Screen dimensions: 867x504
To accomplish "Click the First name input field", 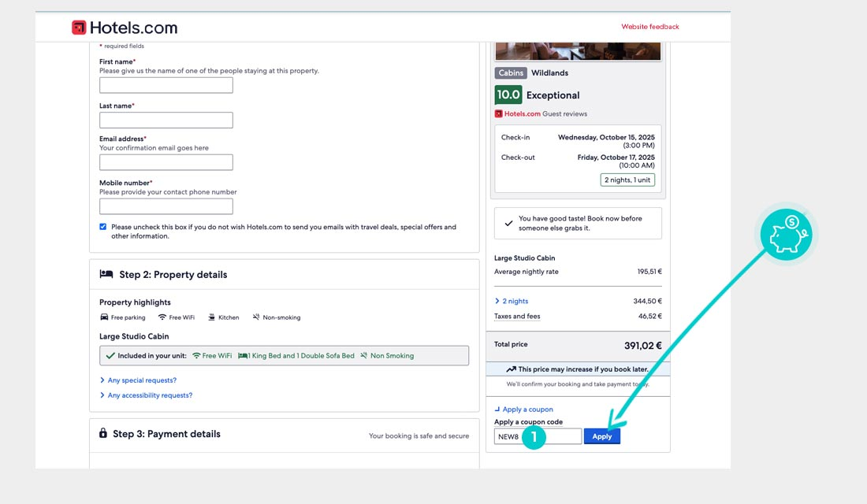I will [166, 85].
